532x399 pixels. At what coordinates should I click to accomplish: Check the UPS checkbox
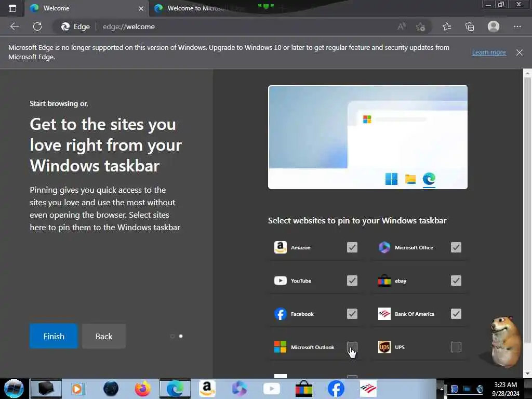point(456,347)
